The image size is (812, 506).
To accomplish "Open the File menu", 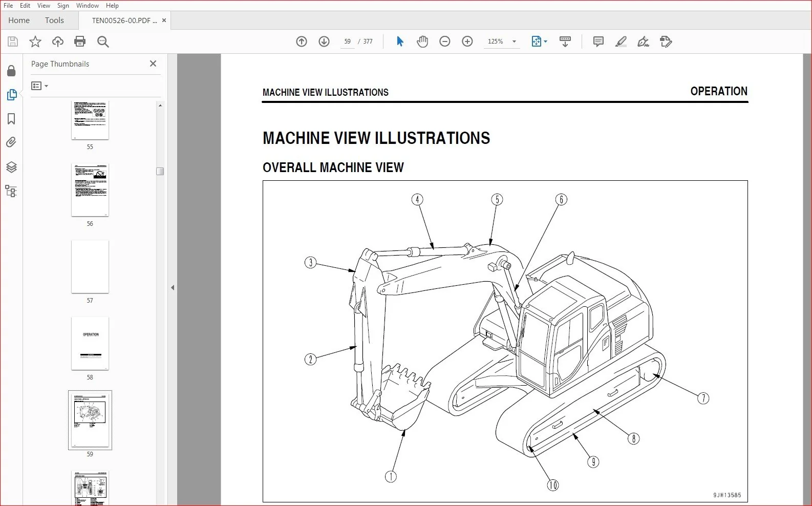I will (x=8, y=6).
